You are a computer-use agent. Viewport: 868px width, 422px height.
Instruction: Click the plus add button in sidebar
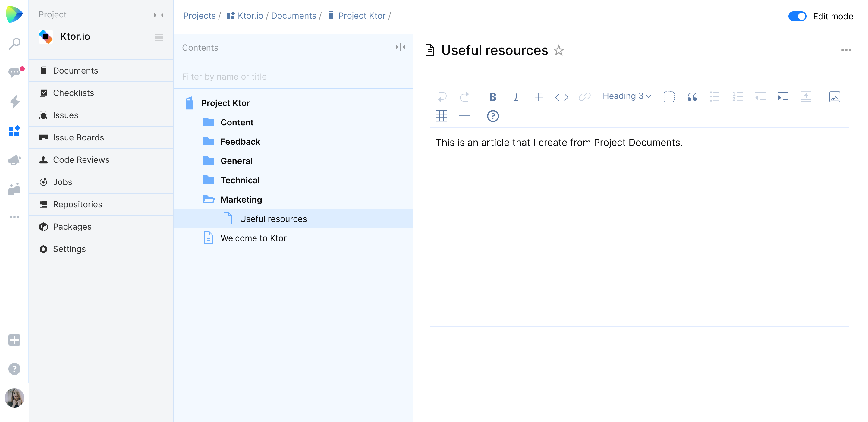pyautogui.click(x=14, y=340)
